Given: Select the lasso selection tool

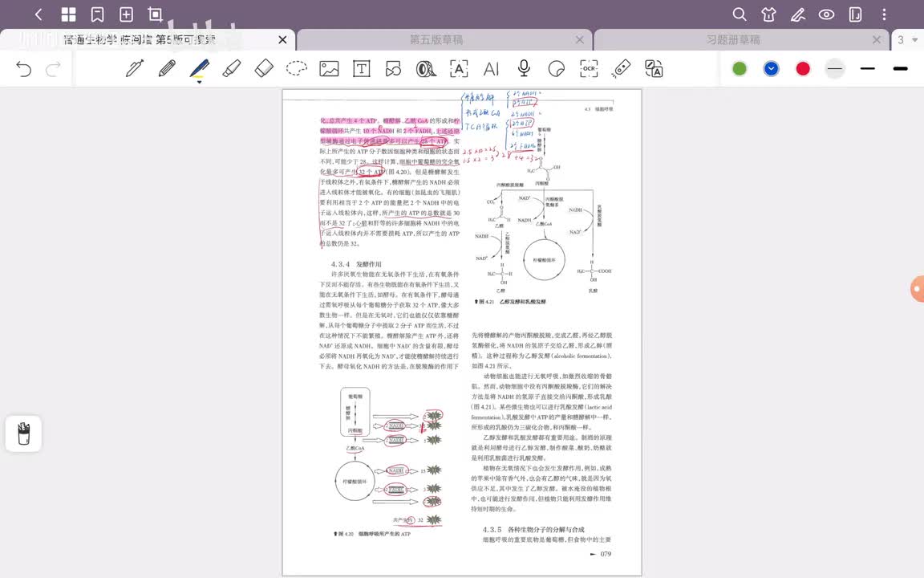Looking at the screenshot, I should 297,68.
